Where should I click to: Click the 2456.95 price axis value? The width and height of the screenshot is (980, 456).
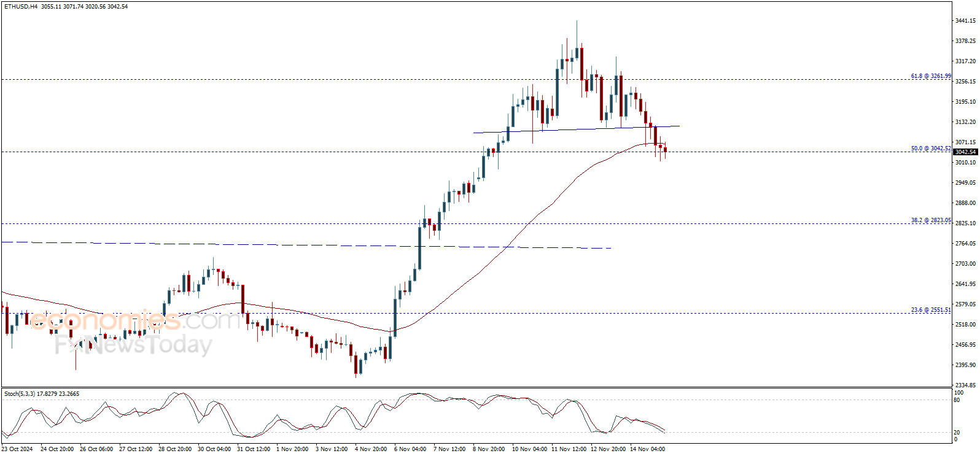click(x=965, y=345)
